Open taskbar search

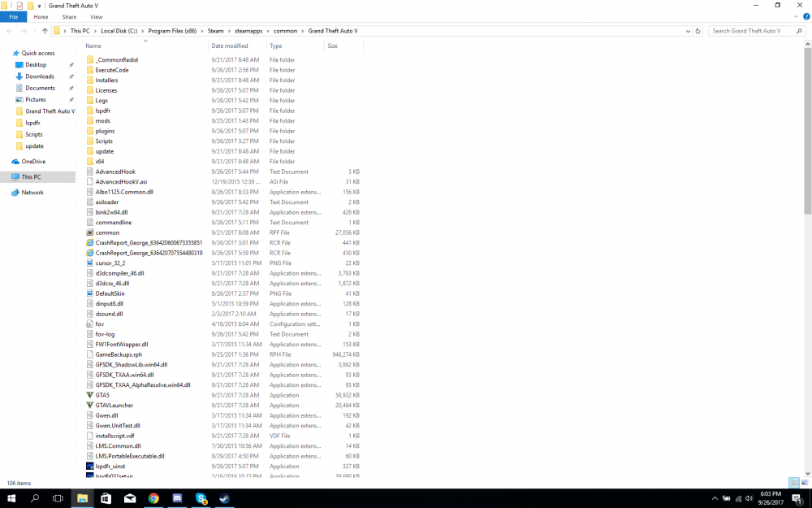point(35,498)
